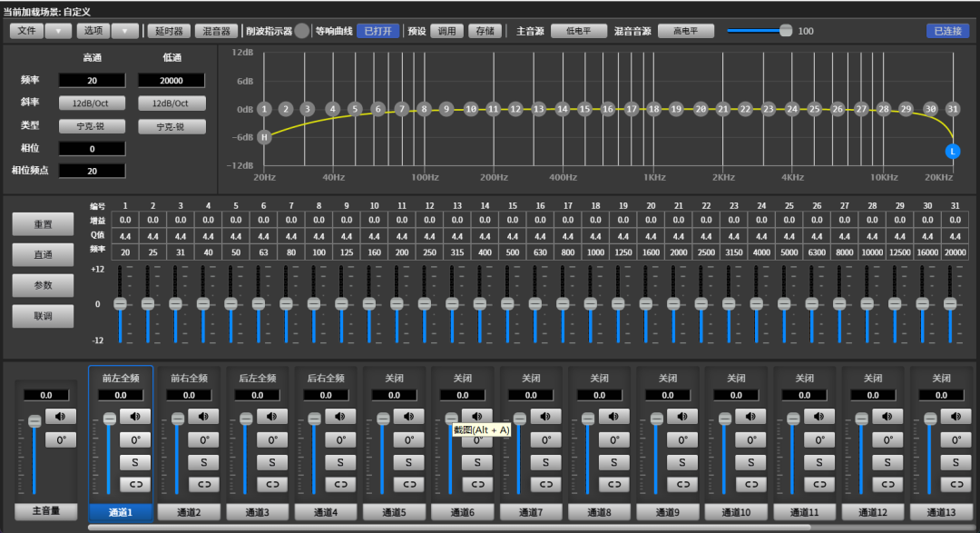Select the 通道6 tab
The image size is (980, 533).
pos(463,512)
